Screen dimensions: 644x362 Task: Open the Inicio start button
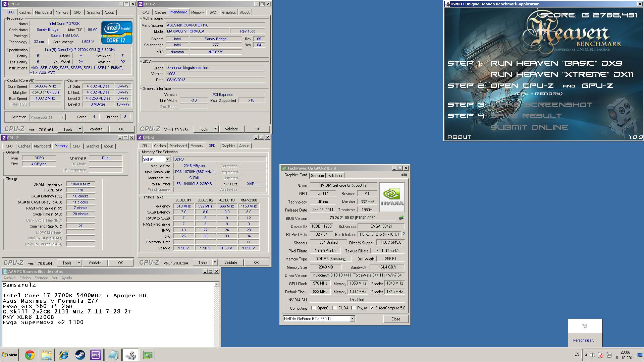click(10, 355)
